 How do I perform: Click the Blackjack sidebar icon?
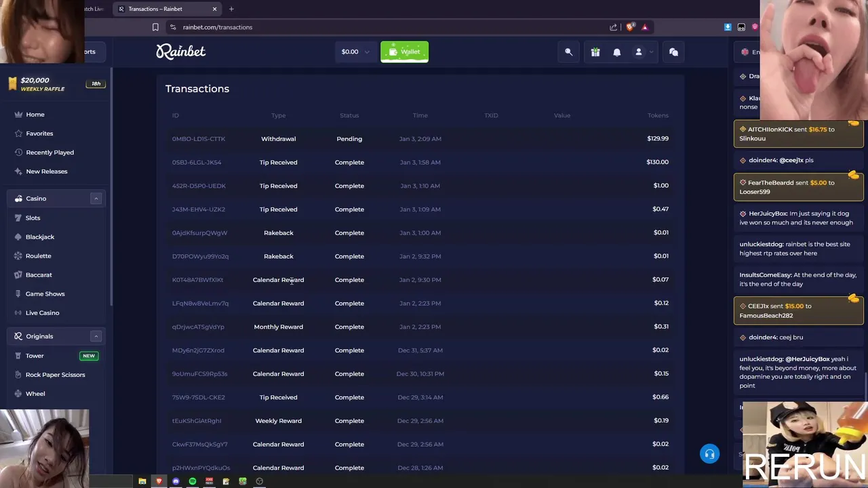tap(18, 237)
